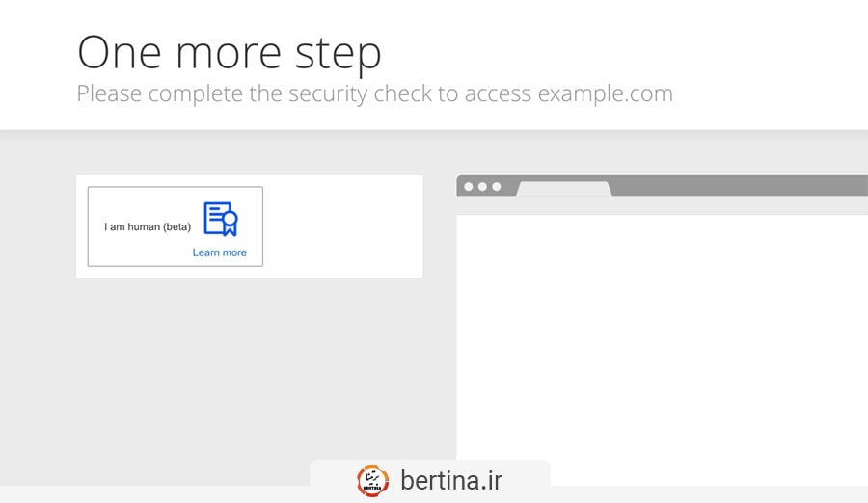Click the third dot in mock browser
Image resolution: width=868 pixels, height=503 pixels.
497,187
